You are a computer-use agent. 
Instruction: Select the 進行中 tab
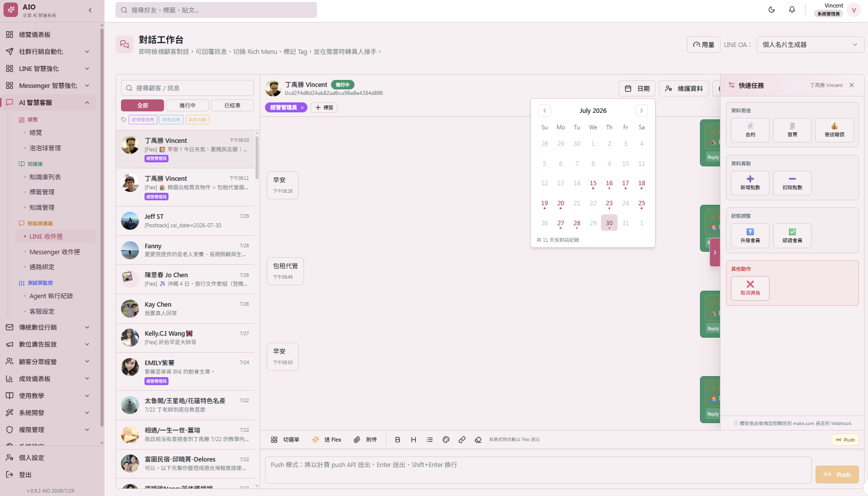pyautogui.click(x=187, y=105)
